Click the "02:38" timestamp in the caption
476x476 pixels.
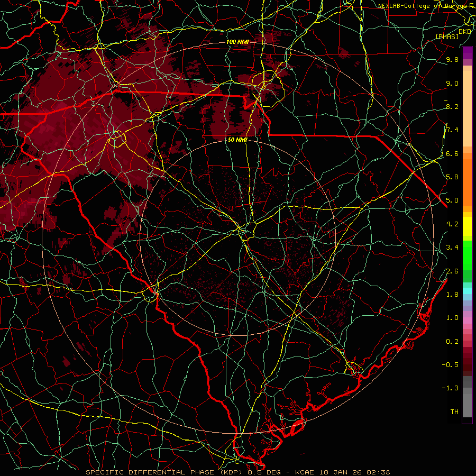378,472
